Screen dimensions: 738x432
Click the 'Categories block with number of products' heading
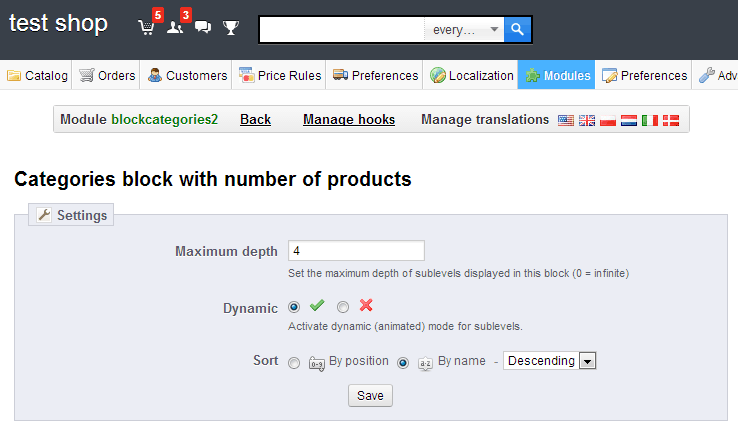[213, 179]
